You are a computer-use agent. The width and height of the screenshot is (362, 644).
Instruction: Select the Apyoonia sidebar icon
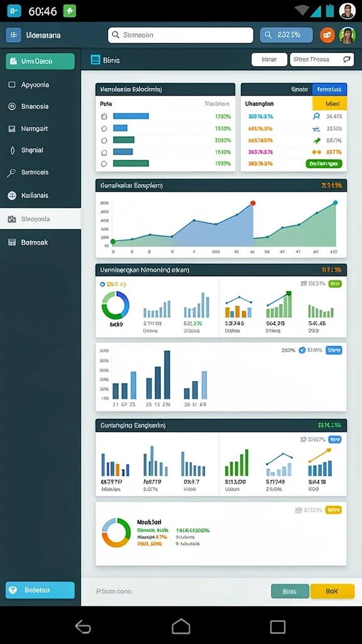(13, 85)
